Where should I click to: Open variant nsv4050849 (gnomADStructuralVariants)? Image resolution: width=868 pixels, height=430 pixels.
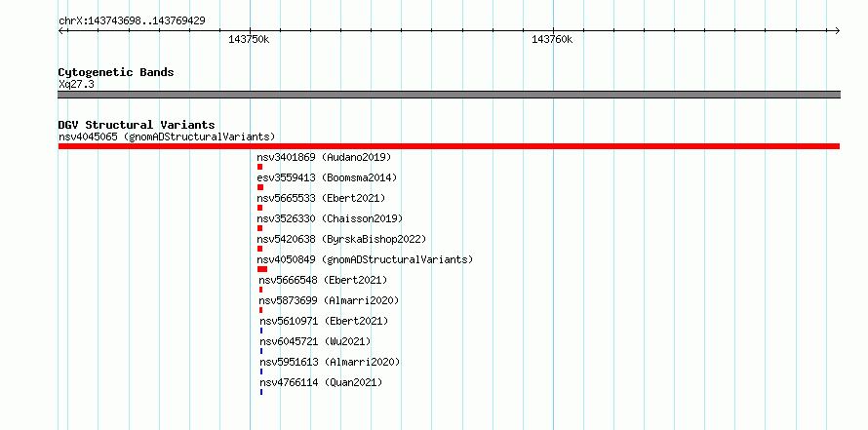click(365, 259)
